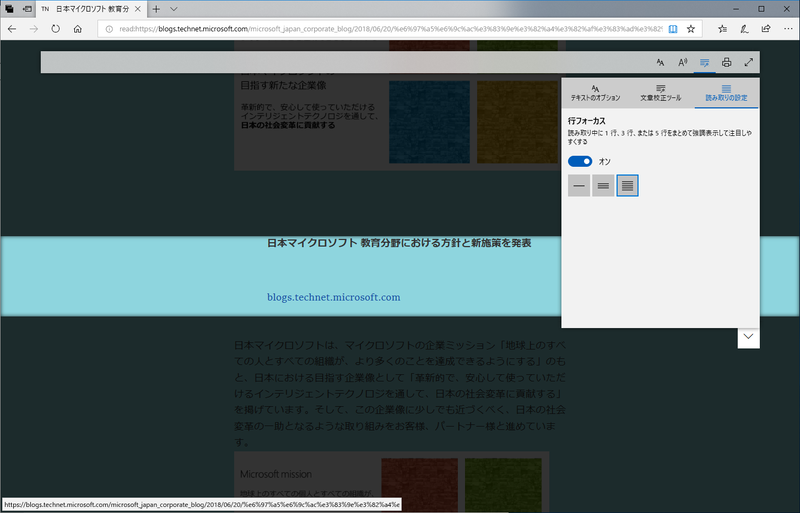Add this page to favorites with star

coord(691,29)
